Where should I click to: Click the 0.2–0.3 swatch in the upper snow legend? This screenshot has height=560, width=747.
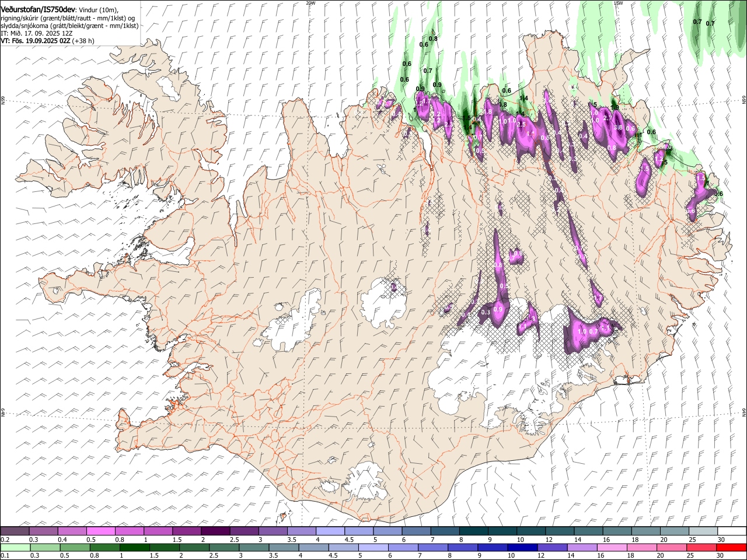15,531
